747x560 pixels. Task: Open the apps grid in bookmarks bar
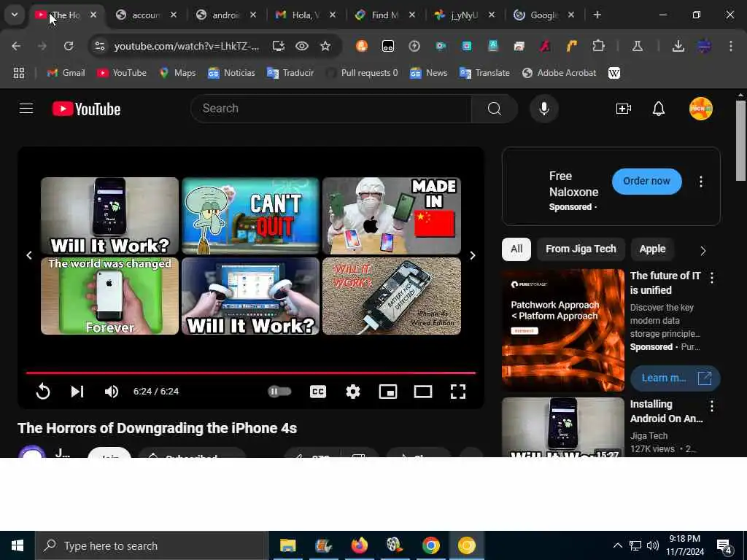coord(18,73)
